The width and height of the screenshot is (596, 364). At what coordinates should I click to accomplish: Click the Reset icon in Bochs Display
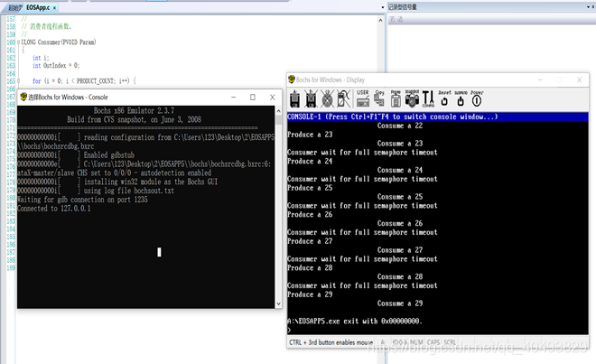(x=444, y=98)
